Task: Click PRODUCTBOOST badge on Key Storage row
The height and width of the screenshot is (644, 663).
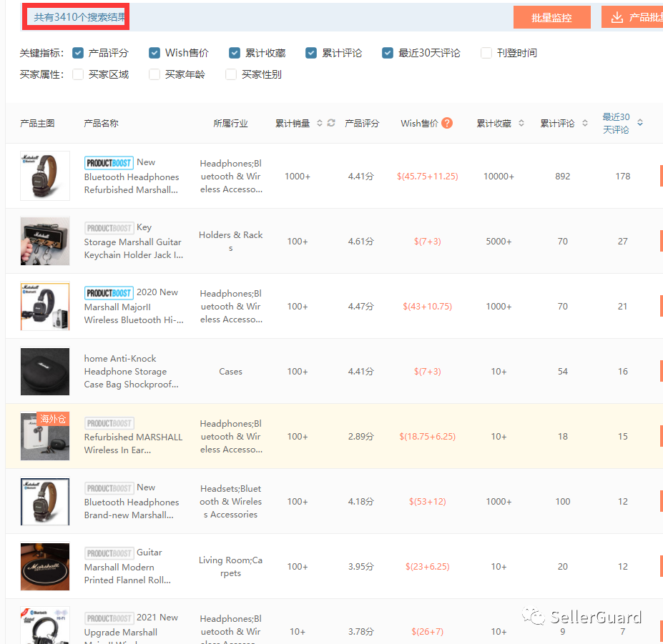Action: click(109, 228)
